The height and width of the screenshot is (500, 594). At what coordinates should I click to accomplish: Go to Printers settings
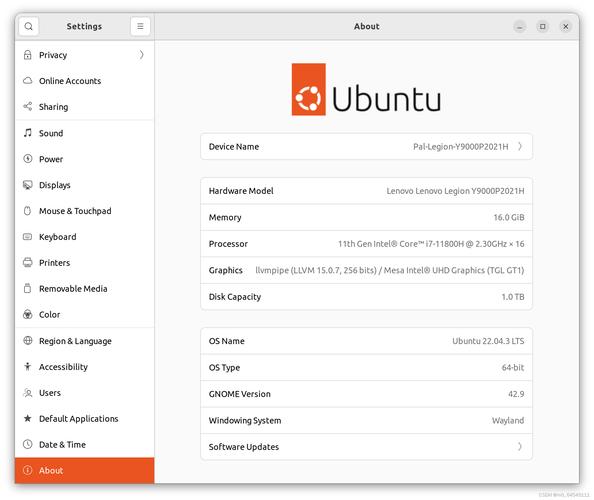84,262
